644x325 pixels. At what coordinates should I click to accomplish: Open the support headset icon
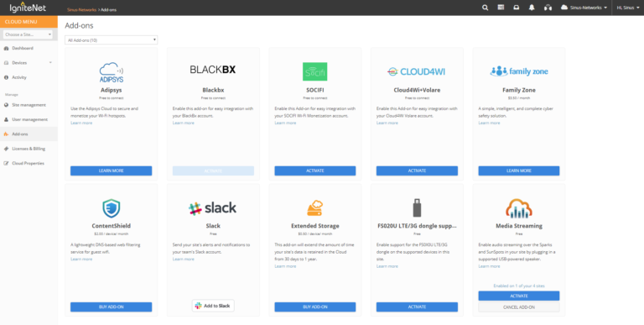point(548,8)
